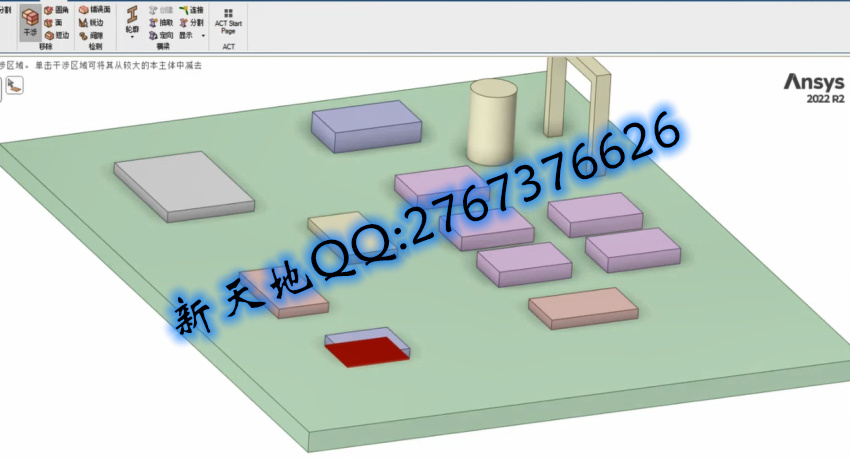Click the 连接 connect tool
The height and width of the screenshot is (459, 850).
pyautogui.click(x=192, y=10)
